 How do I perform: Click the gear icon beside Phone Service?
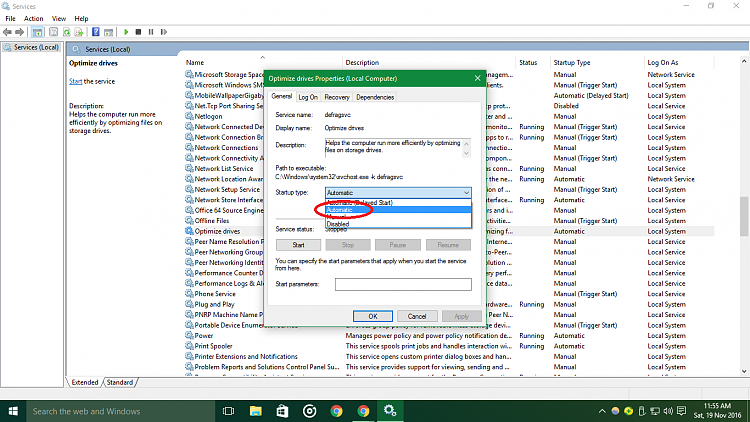tap(189, 294)
